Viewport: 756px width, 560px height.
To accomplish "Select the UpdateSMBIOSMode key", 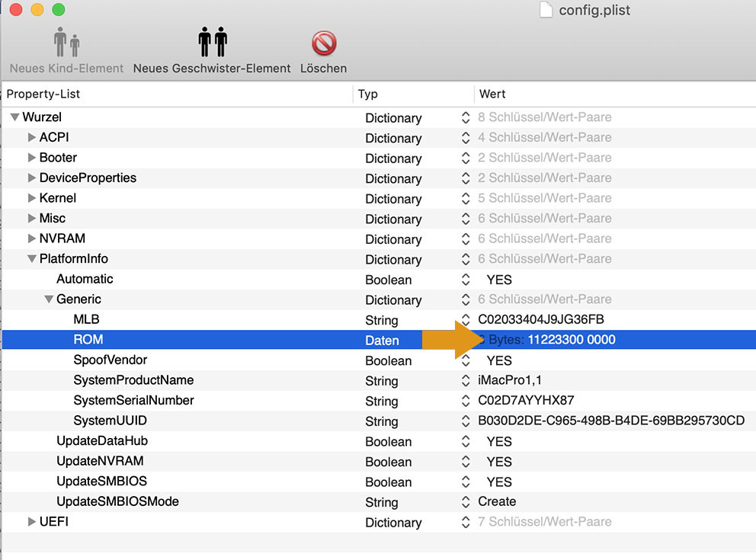I will (117, 501).
